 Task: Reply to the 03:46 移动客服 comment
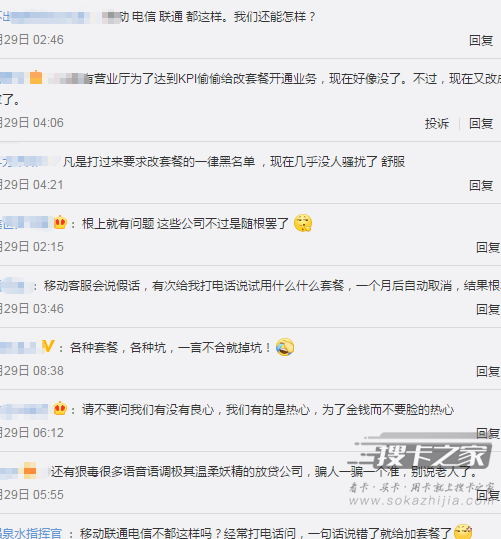pos(488,309)
